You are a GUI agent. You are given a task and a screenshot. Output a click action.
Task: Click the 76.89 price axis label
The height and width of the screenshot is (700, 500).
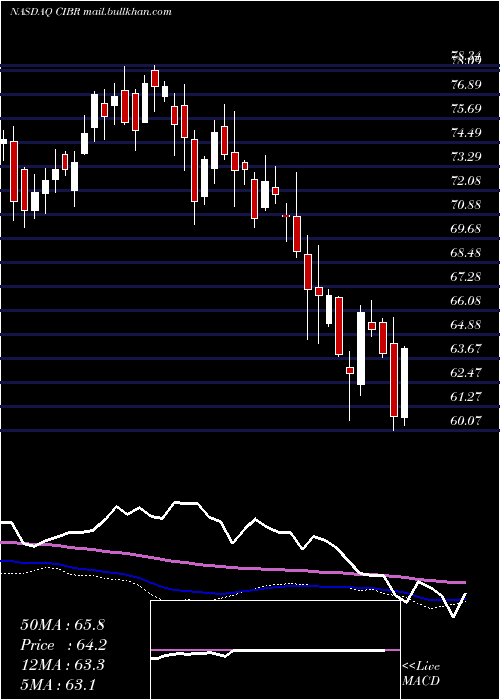pos(466,85)
